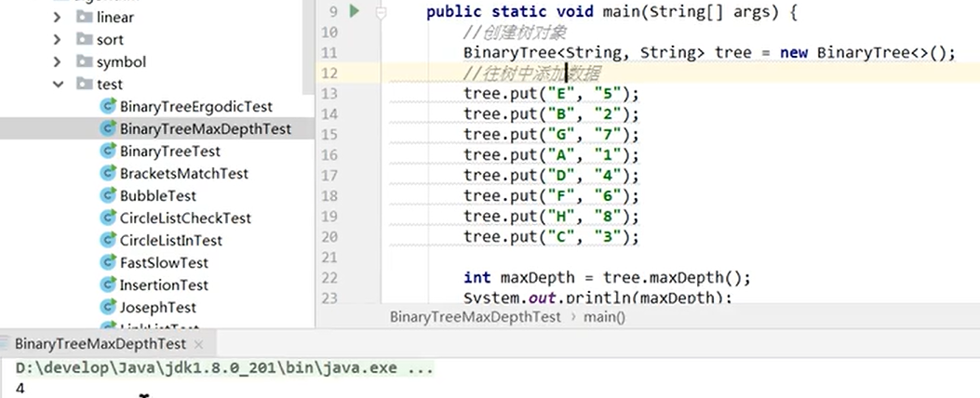Select the symbol folder icon
Viewport: 980px width, 398px height.
pyautogui.click(x=85, y=61)
